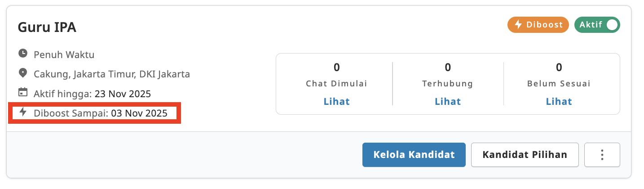Select the Guru IPA job title
The width and height of the screenshot is (644, 189).
coord(47,27)
